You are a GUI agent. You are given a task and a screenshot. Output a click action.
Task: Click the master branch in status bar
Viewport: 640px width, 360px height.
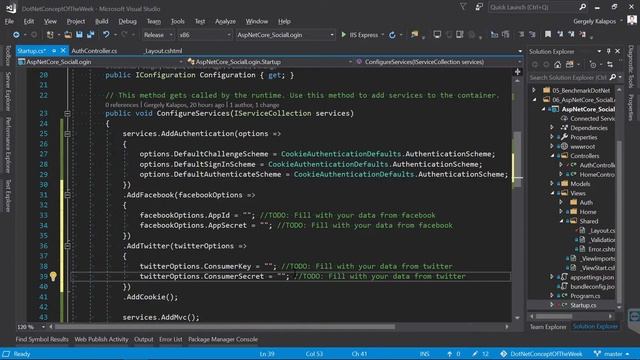(x=611, y=354)
